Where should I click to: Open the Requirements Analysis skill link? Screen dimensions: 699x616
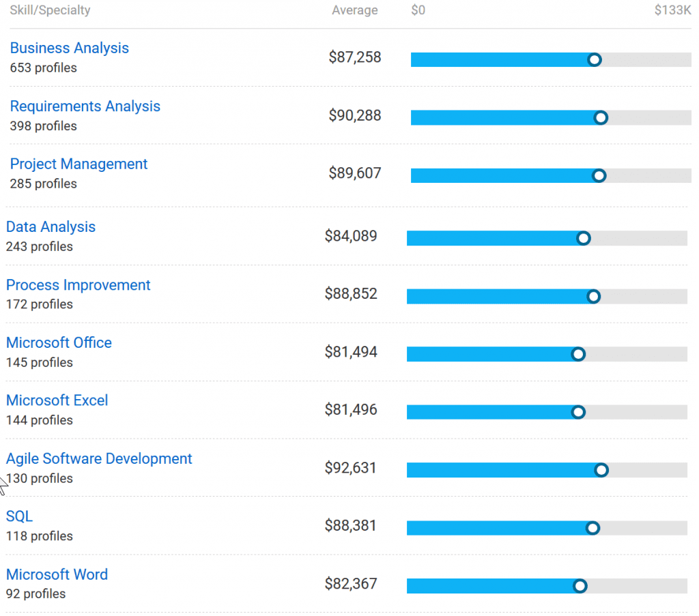pyautogui.click(x=85, y=106)
